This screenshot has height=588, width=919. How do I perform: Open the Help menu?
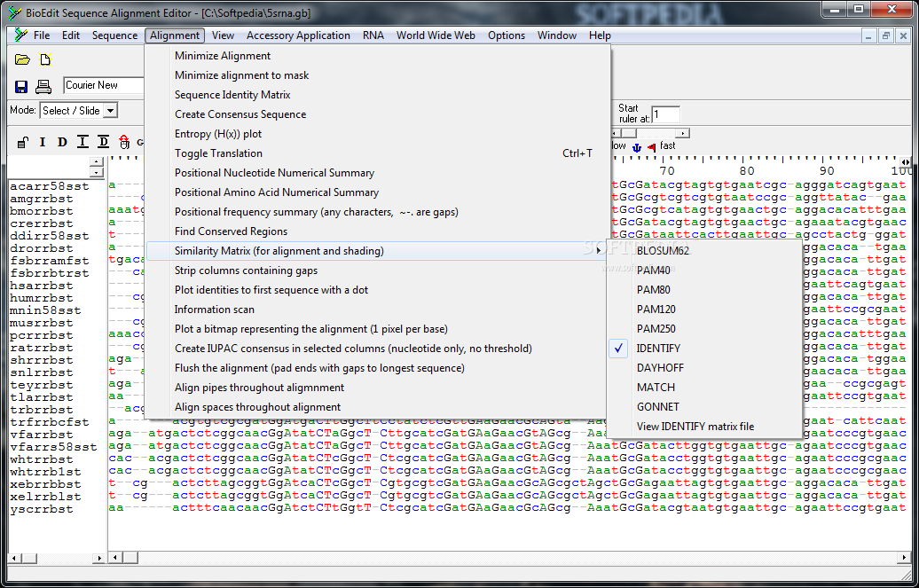600,35
